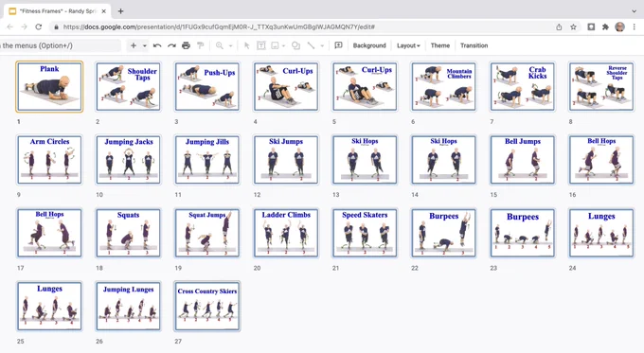
Task: Open a new browser tab
Action: (121, 11)
